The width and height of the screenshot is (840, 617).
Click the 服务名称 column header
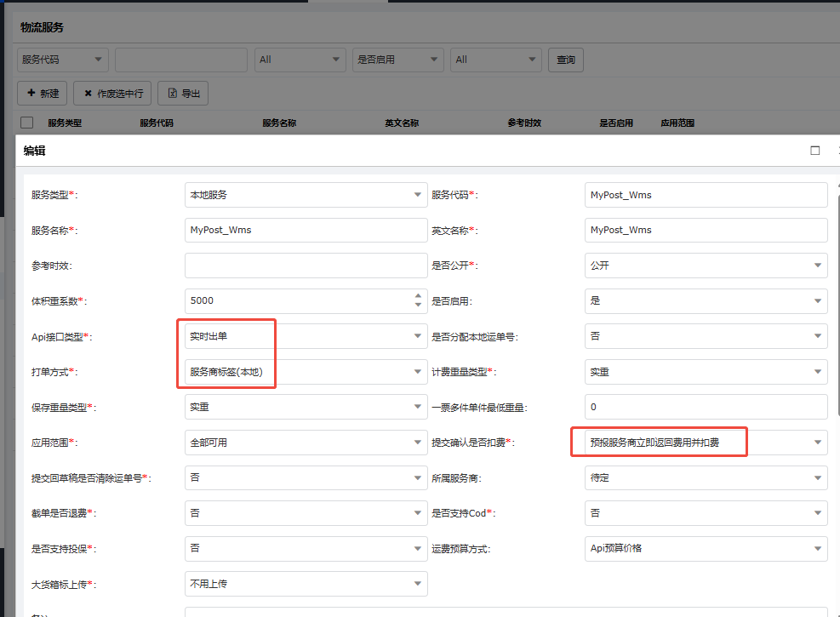(279, 123)
